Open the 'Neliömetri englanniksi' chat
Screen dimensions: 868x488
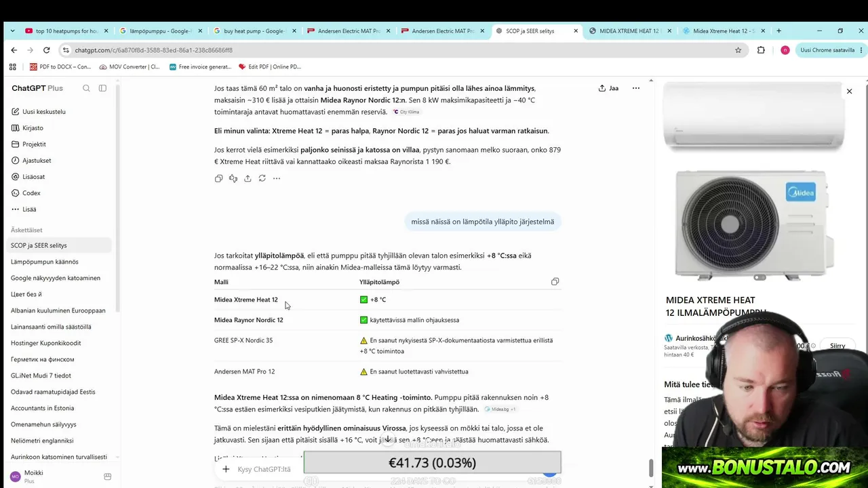(x=60, y=441)
